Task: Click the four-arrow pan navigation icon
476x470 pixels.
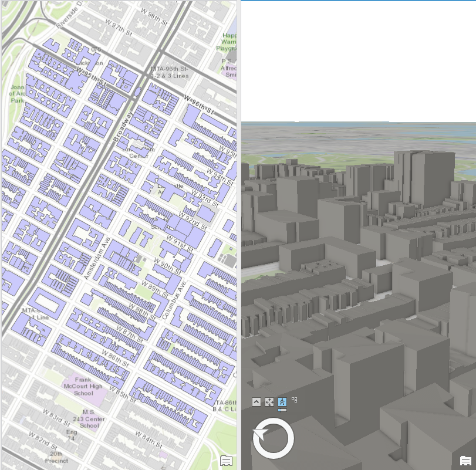Action: (268, 402)
